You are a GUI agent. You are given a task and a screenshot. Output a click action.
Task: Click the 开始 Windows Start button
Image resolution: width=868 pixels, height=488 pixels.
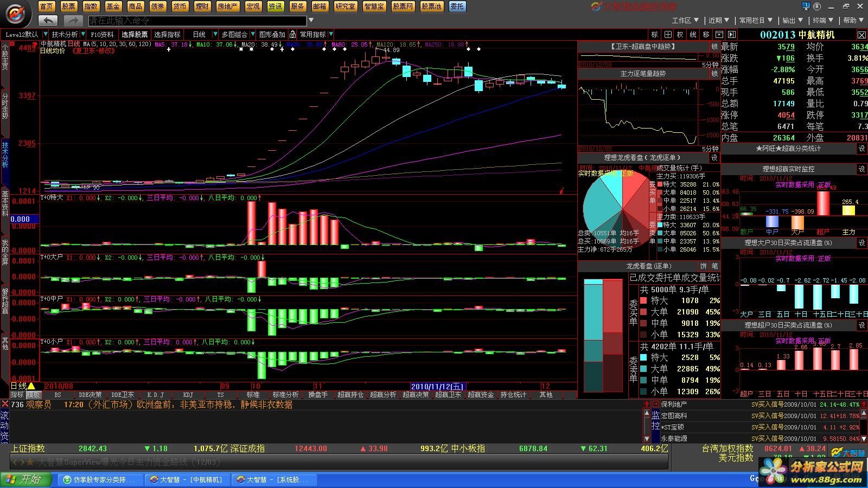pyautogui.click(x=27, y=479)
